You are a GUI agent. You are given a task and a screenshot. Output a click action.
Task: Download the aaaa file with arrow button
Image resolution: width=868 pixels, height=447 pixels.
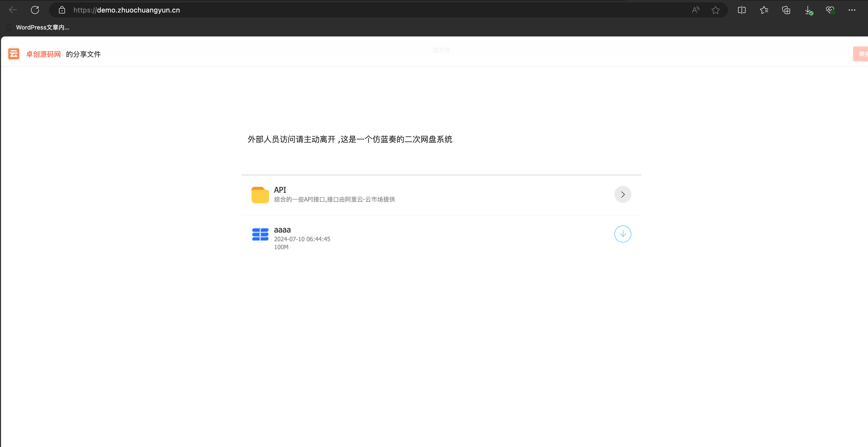click(x=622, y=234)
